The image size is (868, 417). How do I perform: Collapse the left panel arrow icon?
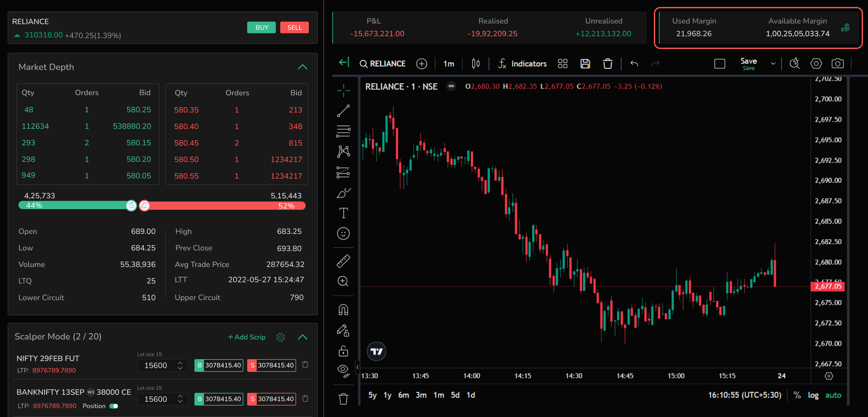pos(344,63)
